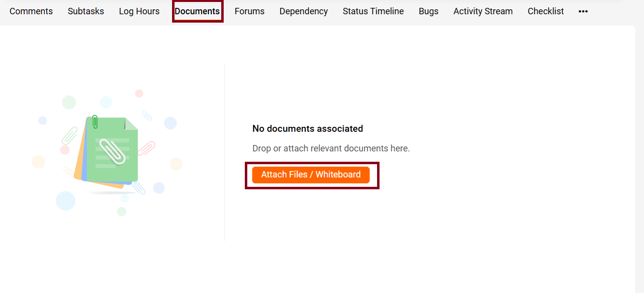Click the pink paperclip beside the document illustration

tap(146, 148)
